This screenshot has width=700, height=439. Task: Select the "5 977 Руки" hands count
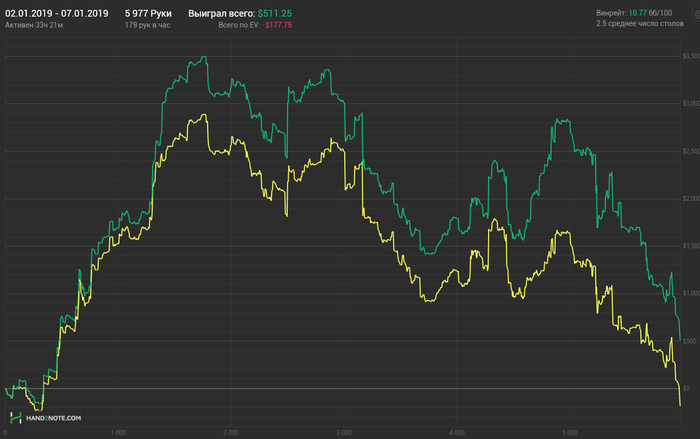pyautogui.click(x=148, y=13)
